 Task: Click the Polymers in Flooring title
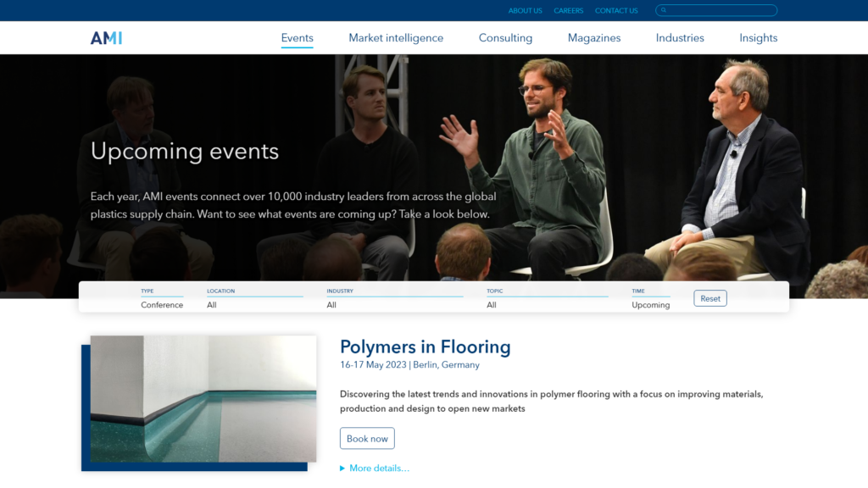coord(425,347)
